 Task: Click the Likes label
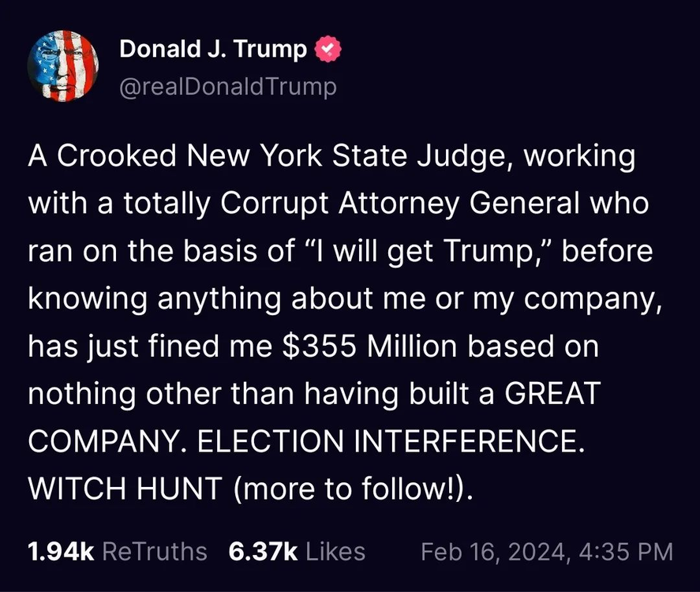pos(335,551)
